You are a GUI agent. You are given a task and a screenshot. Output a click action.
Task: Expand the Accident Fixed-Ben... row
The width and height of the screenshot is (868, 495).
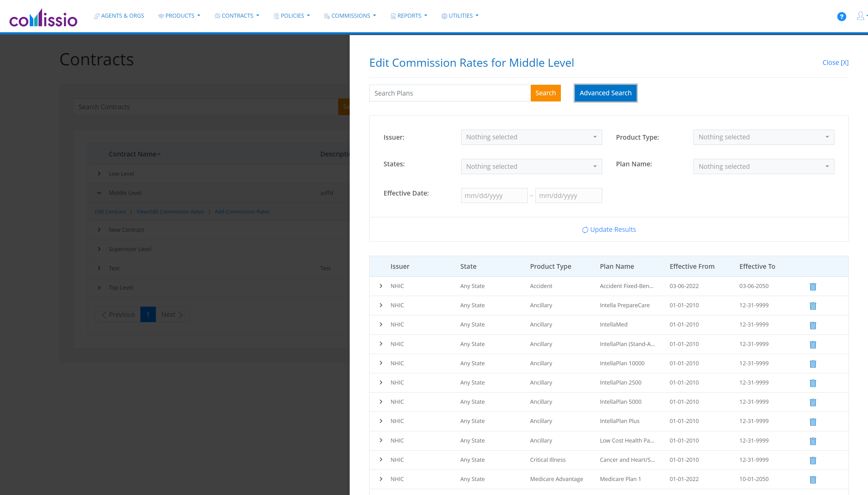click(381, 286)
